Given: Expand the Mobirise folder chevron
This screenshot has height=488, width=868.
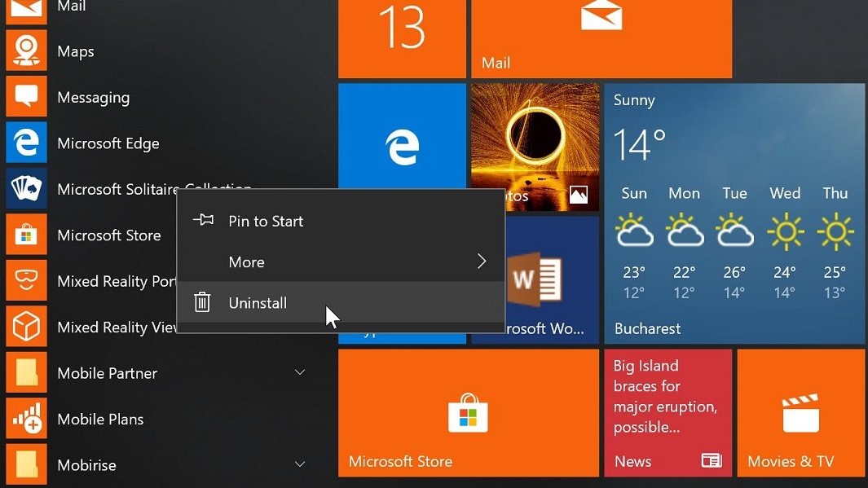Looking at the screenshot, I should click(x=300, y=465).
